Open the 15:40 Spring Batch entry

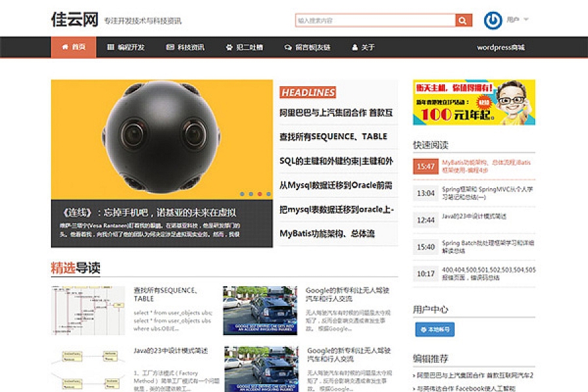pos(474,247)
